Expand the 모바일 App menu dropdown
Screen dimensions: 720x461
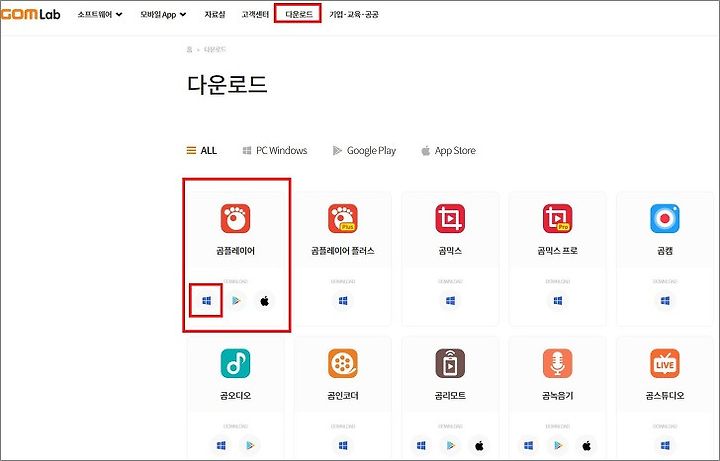pos(163,14)
